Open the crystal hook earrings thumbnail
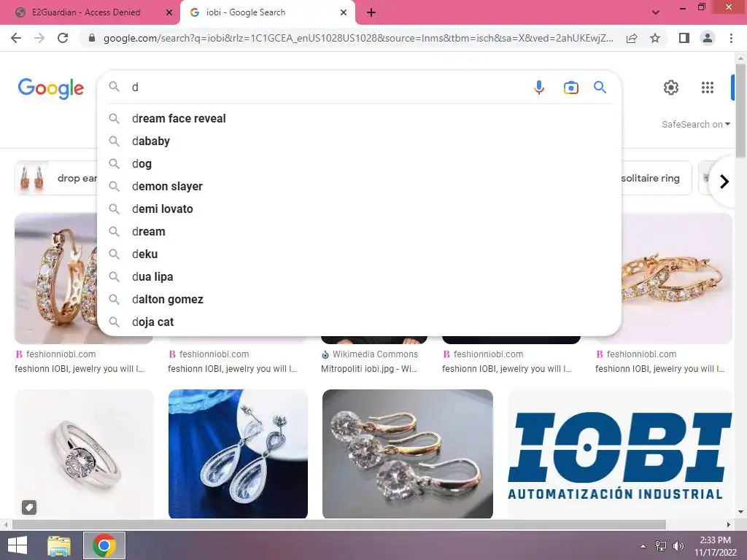Screen dimensions: 747x560 click(407, 454)
